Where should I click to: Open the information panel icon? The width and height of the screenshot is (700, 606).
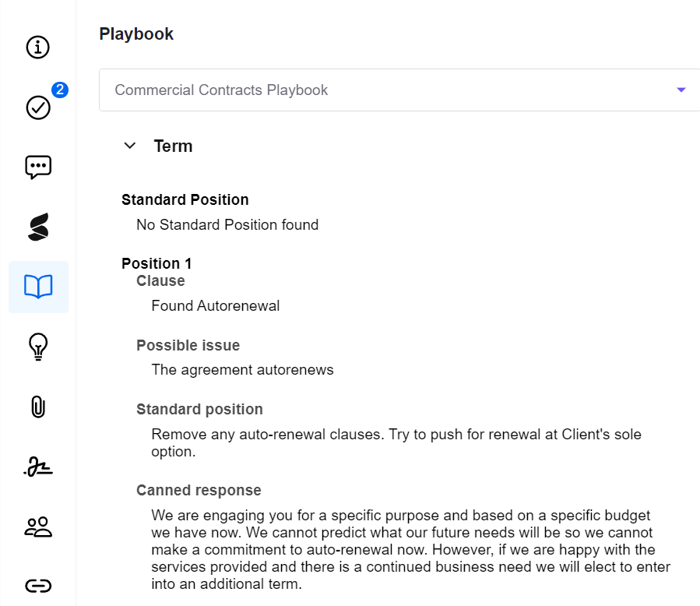tap(38, 48)
